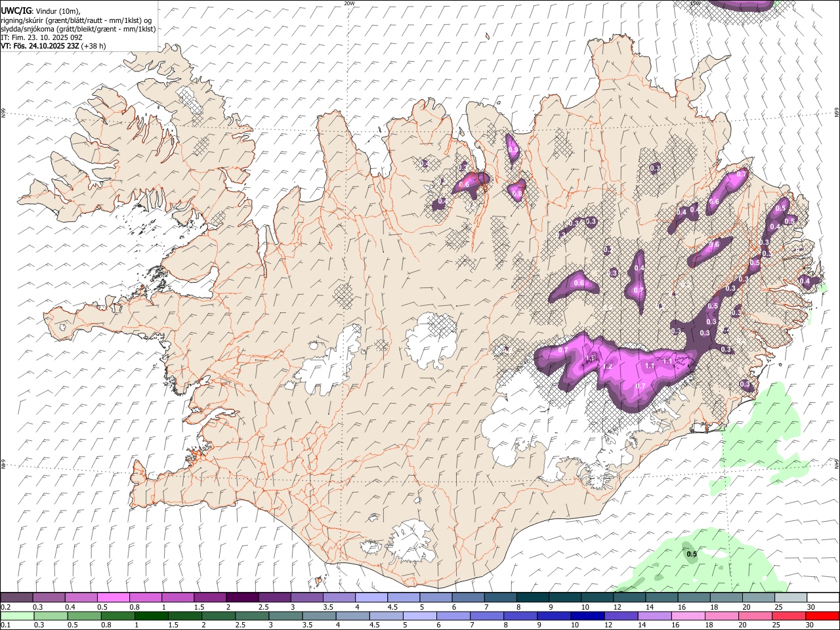Click the dark teal upper swatch between 8 and 9
Viewport: 840px width, 630px height.
point(532,598)
